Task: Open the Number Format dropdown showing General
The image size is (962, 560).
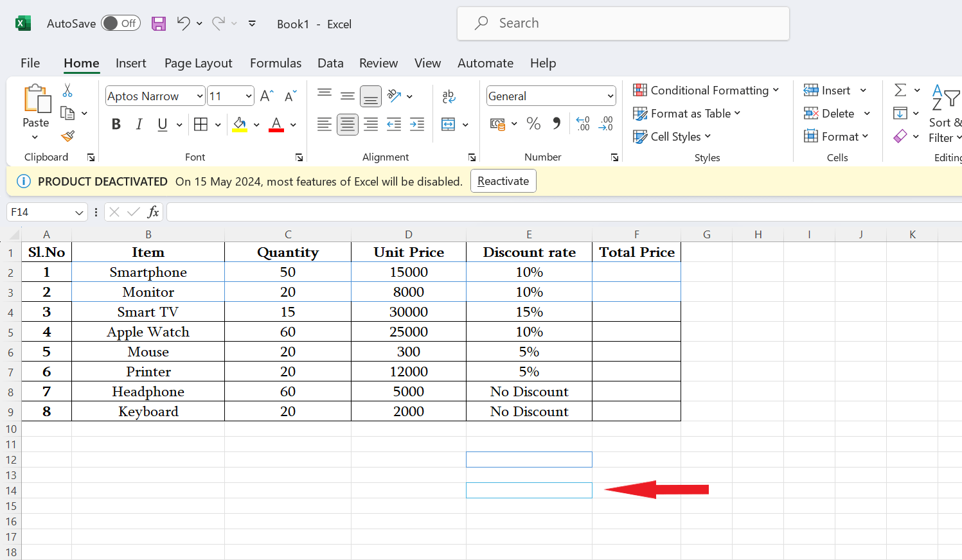Action: click(x=550, y=95)
